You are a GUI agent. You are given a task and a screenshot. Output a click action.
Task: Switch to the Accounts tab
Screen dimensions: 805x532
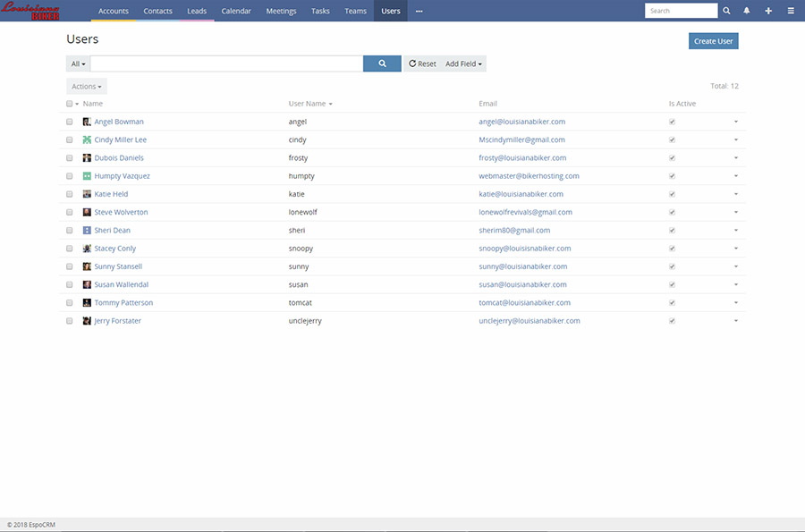point(114,11)
